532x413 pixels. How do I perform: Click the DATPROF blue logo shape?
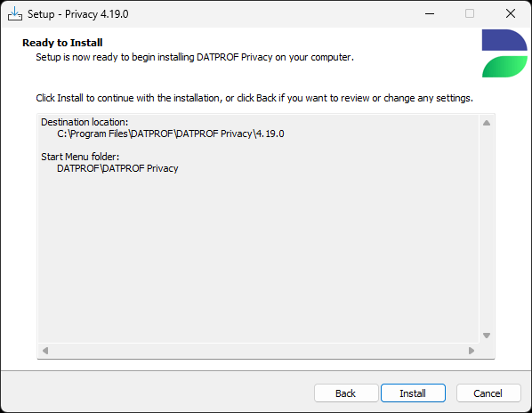pos(504,40)
